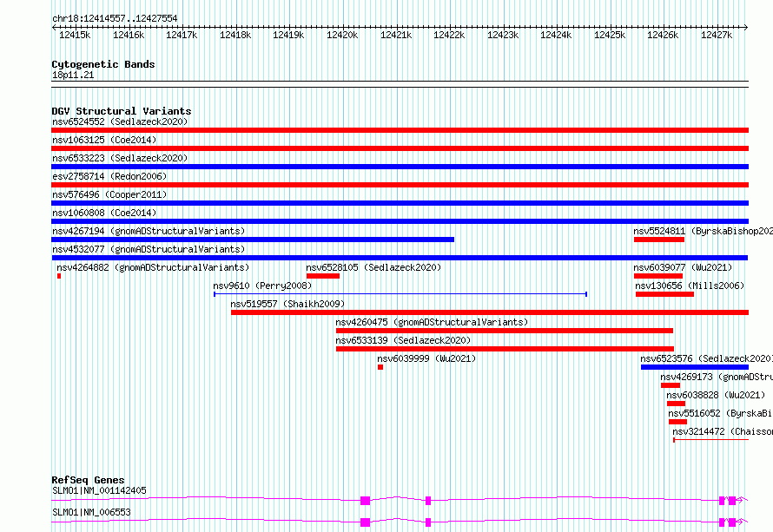Image resolution: width=773 pixels, height=532 pixels.
Task: Select the blue nsv4267194 variant bar
Action: [x=253, y=240]
